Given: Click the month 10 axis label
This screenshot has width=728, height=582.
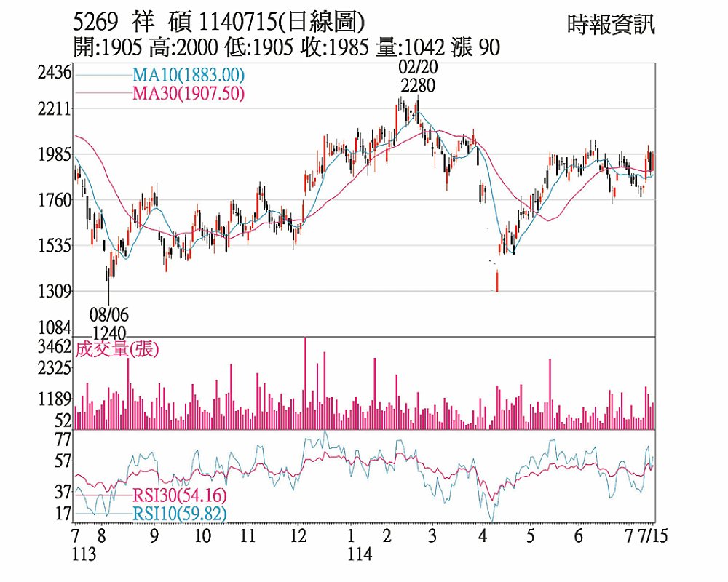Looking at the screenshot, I should click(x=202, y=536).
